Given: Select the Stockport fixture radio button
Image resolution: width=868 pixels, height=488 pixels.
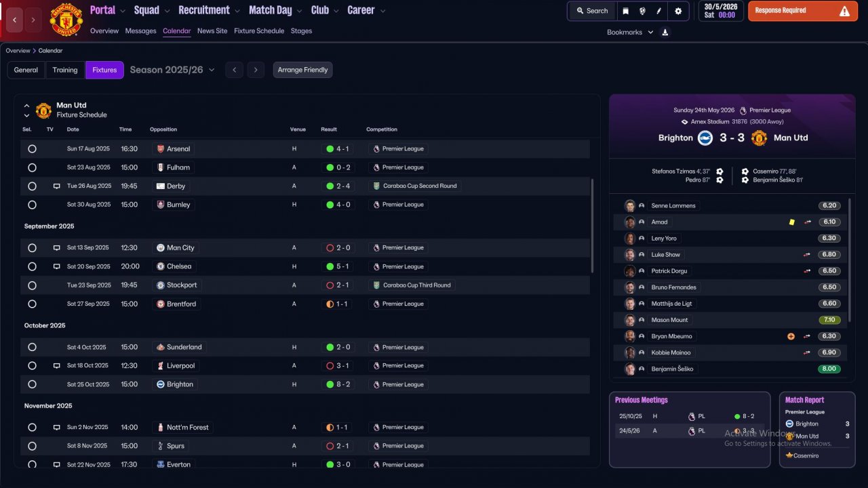Looking at the screenshot, I should (32, 285).
